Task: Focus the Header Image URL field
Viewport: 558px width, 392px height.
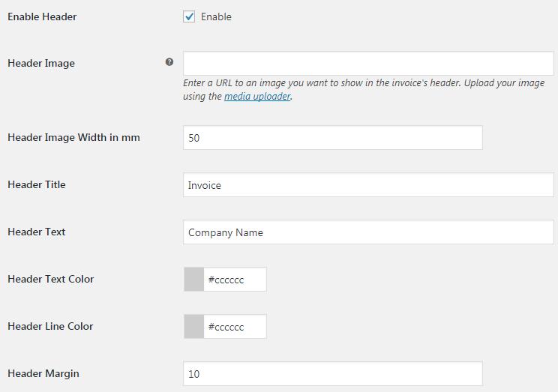Action: click(x=368, y=63)
